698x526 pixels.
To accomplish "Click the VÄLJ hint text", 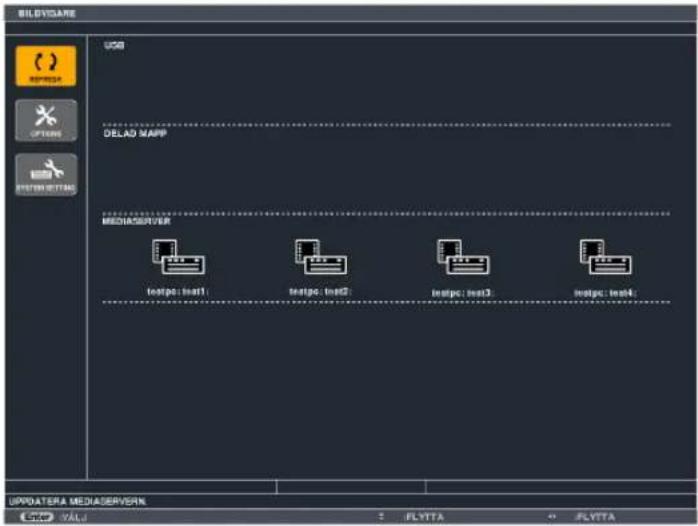I will (74, 517).
